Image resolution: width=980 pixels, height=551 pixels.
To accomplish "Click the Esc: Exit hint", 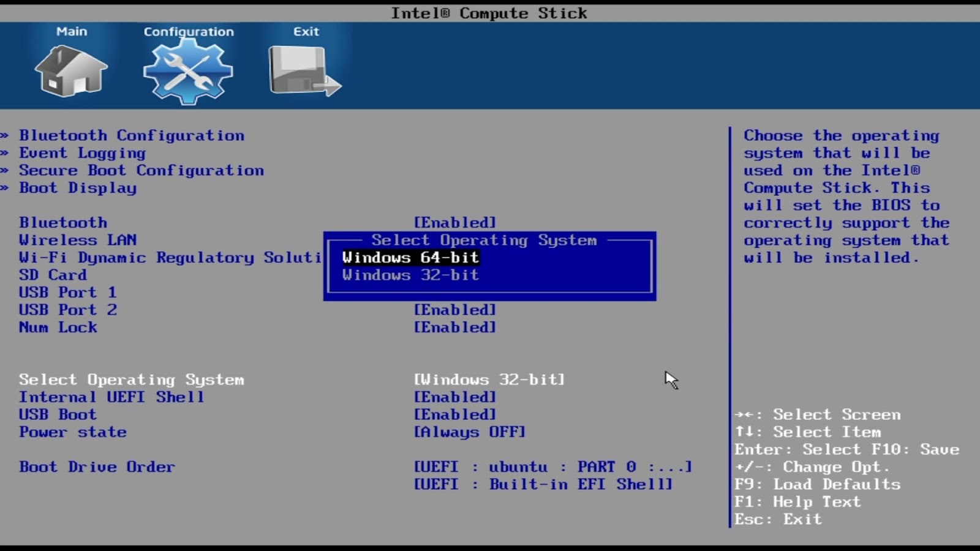I will click(778, 519).
